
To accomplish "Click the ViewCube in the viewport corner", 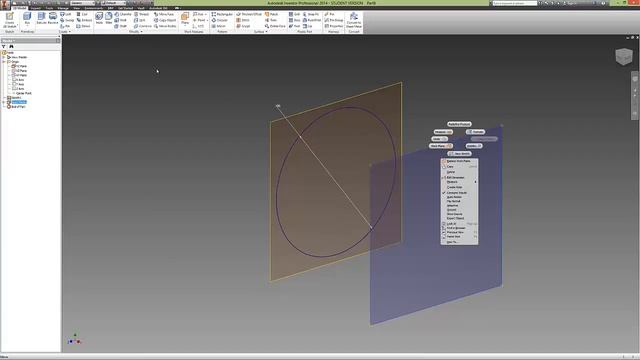I will pyautogui.click(x=624, y=56).
